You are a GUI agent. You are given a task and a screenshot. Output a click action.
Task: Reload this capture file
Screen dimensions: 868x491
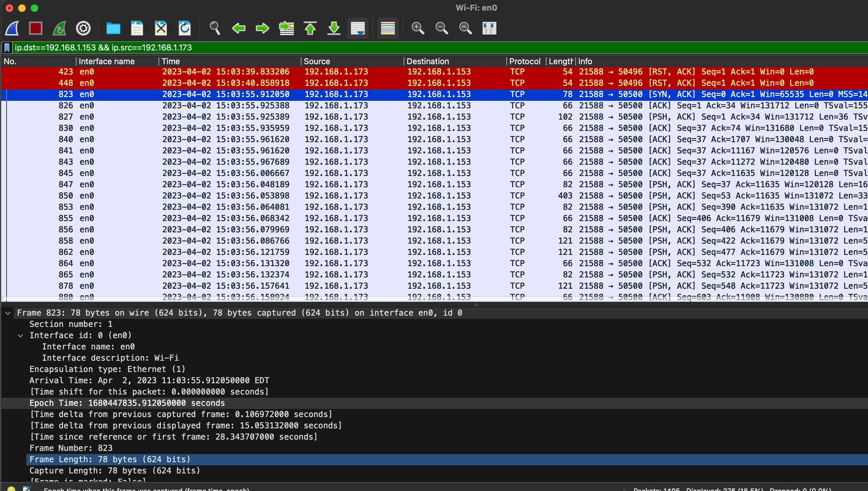point(184,28)
